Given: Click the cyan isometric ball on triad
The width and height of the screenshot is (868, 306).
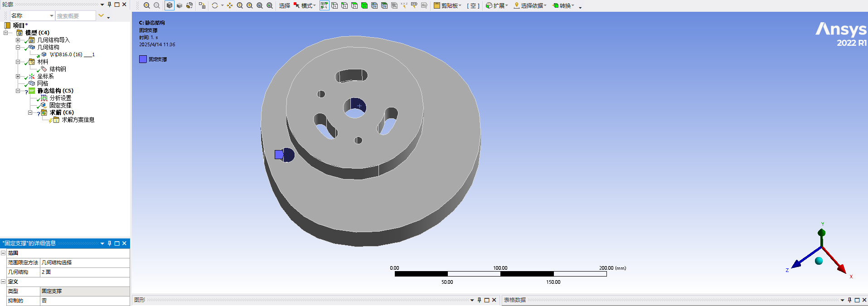Looking at the screenshot, I should tap(819, 261).
